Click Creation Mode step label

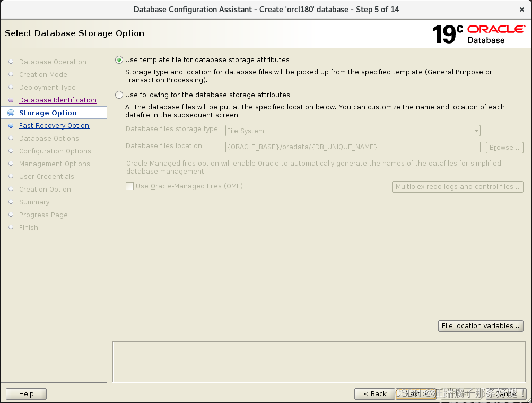tap(43, 75)
